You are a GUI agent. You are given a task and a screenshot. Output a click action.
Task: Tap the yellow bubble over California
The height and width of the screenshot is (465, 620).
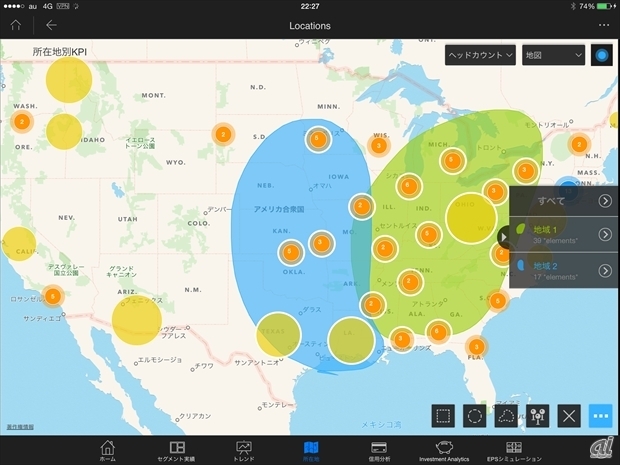[19, 244]
